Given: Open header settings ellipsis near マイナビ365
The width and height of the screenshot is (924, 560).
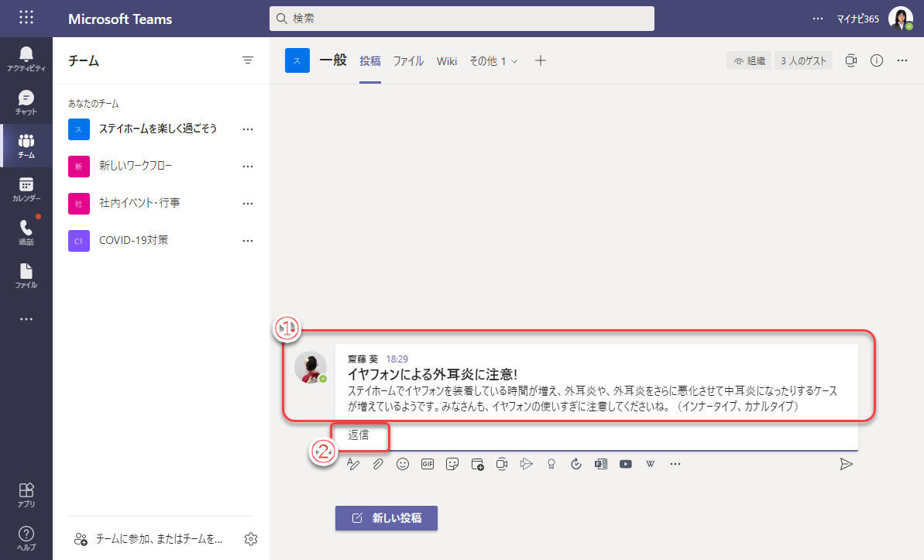Looking at the screenshot, I should [x=817, y=19].
